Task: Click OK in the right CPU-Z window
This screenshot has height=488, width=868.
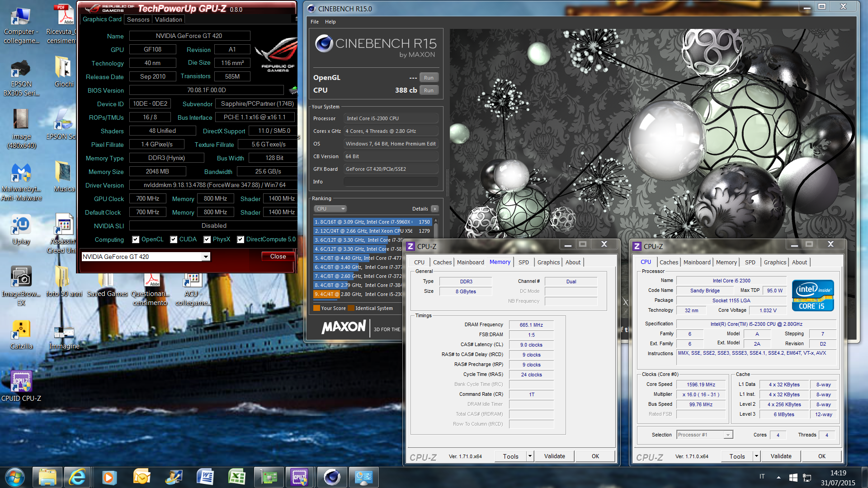Action: [821, 456]
